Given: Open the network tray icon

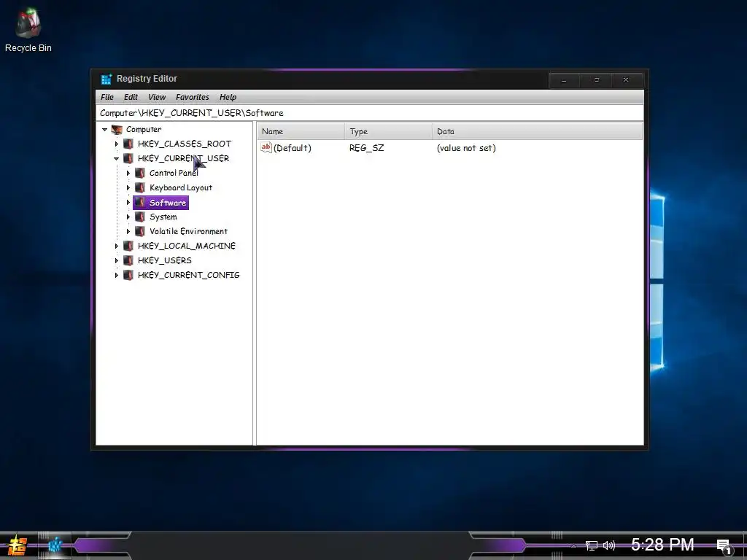Looking at the screenshot, I should (591, 545).
